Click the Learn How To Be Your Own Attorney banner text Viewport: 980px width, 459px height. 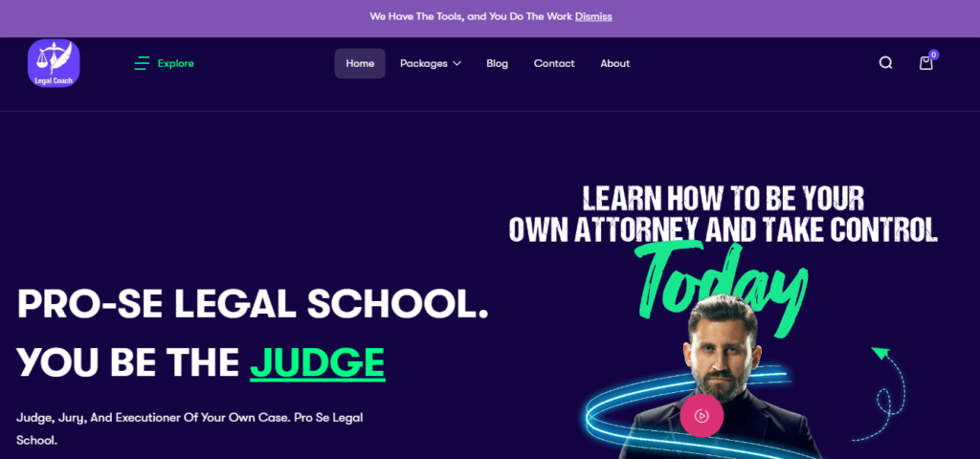click(724, 213)
